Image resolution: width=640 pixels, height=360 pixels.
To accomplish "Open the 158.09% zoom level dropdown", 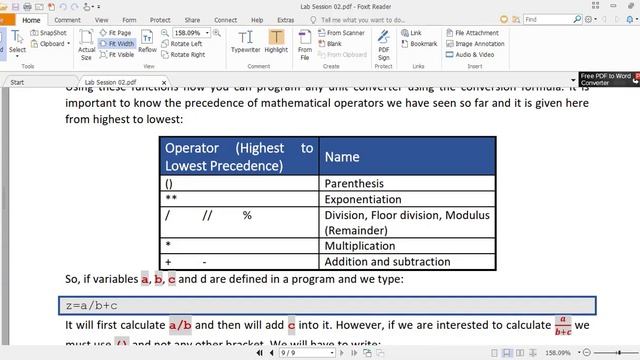I will click(207, 33).
